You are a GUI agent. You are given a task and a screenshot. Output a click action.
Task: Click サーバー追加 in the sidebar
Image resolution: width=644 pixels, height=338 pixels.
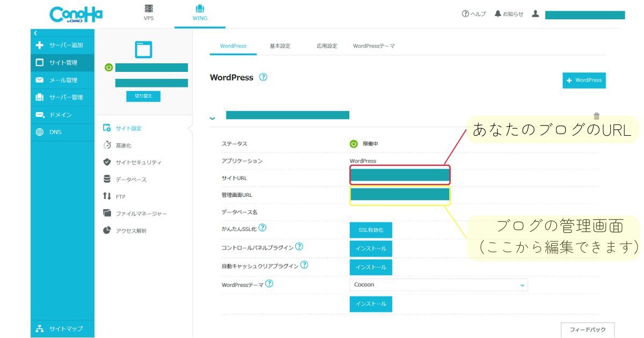pyautogui.click(x=62, y=46)
